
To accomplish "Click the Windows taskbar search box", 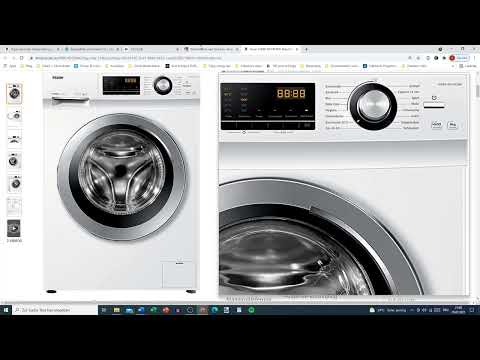I will click(55, 310).
